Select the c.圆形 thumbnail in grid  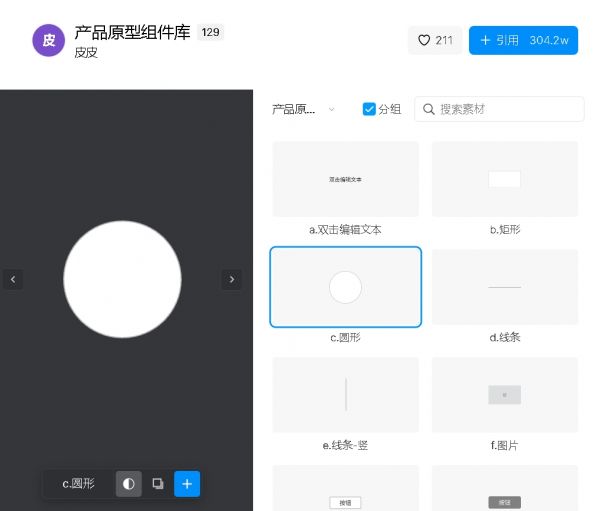pos(346,287)
